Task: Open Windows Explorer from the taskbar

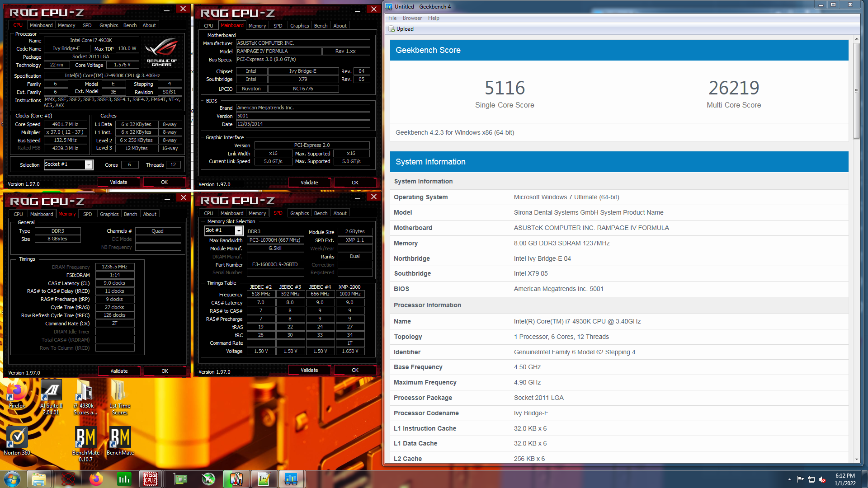Action: 39,479
